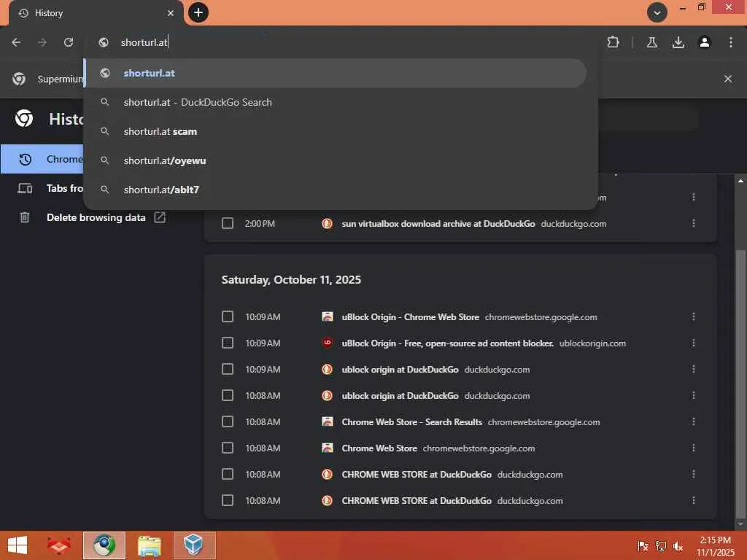This screenshot has width=747, height=560.
Task: Check Chrome Web Store Search Results entry
Action: [x=228, y=421]
